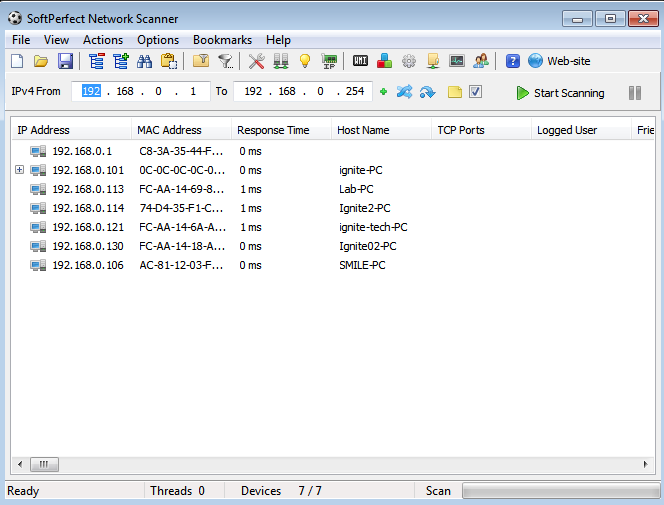The image size is (664, 505).
Task: Click the Threads 0 status entry
Action: (177, 491)
